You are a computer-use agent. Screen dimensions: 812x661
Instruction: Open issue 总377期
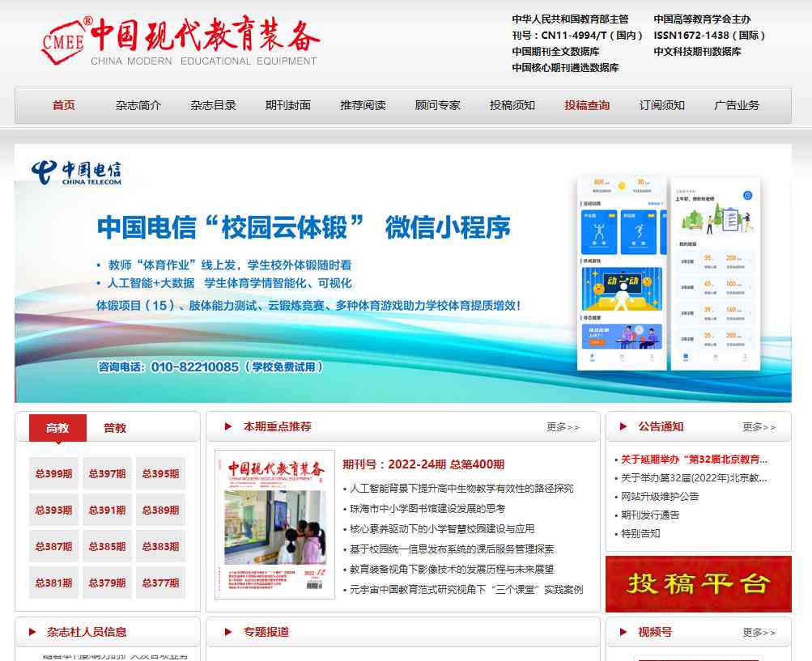tap(160, 583)
